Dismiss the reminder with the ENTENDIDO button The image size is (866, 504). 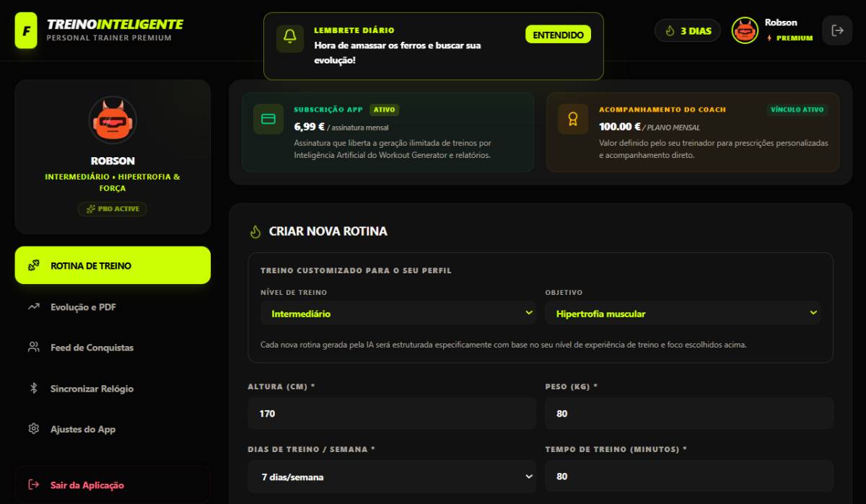coord(558,35)
